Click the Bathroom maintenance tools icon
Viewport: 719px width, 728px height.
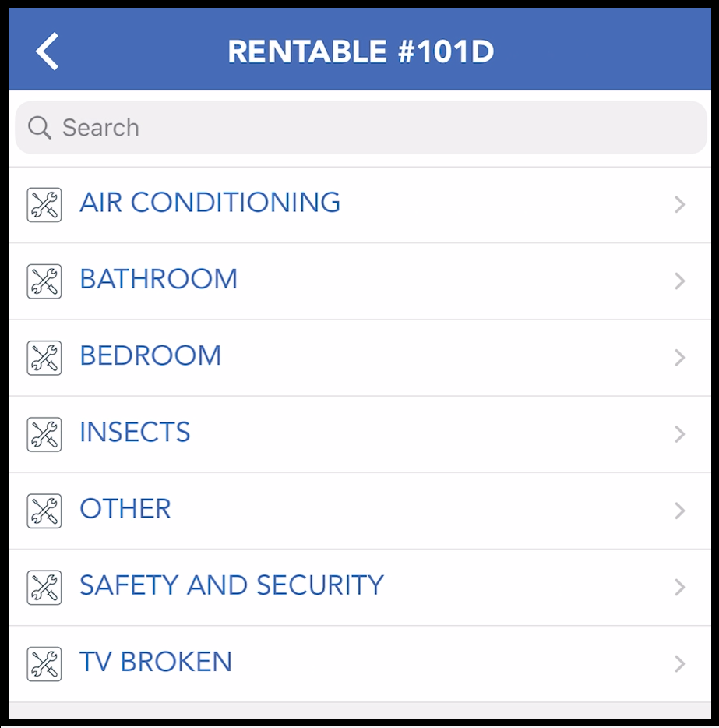[x=44, y=281]
